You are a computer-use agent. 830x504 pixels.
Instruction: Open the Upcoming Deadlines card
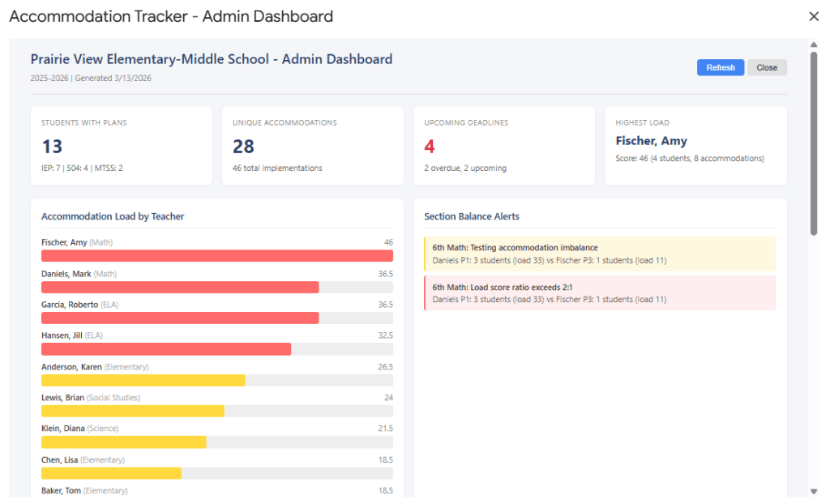tap(504, 146)
